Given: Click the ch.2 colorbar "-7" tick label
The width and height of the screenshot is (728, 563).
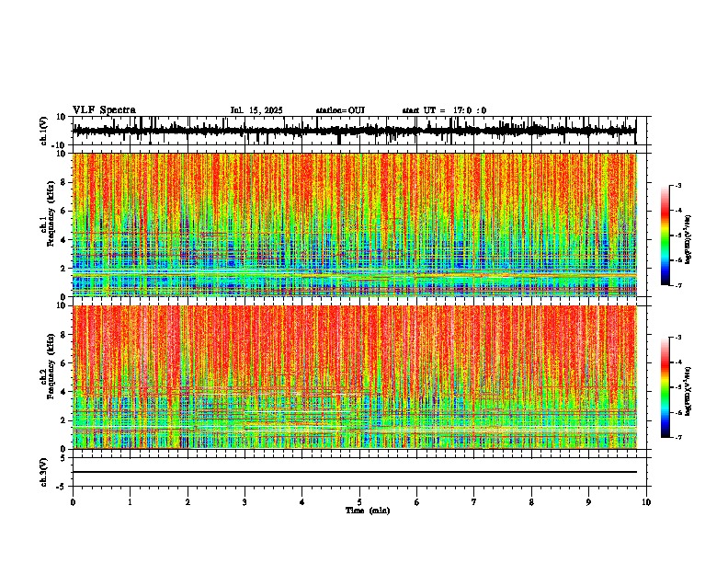Looking at the screenshot, I should 678,438.
